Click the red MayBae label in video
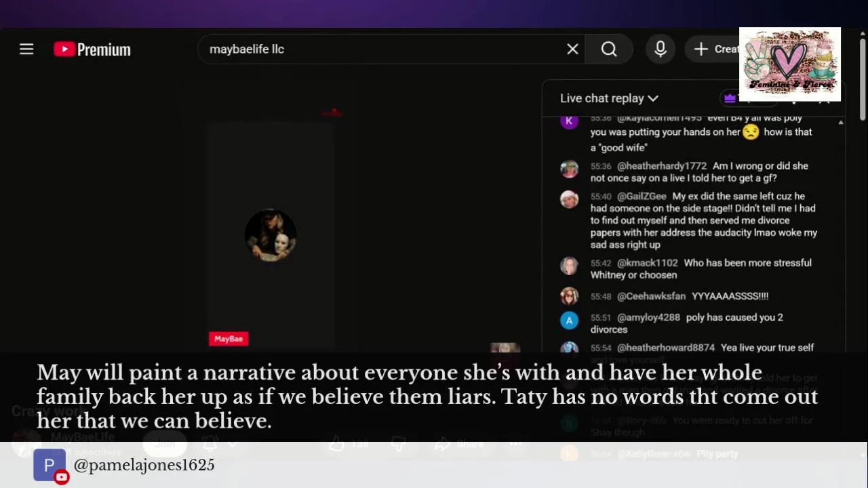The image size is (868, 488). coord(229,339)
